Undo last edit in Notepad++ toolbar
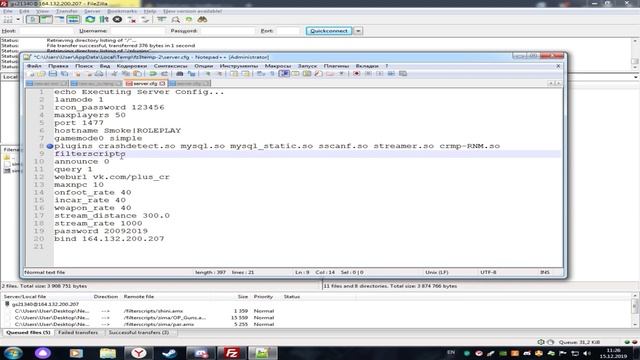Screen dimensions: 640x360 (x=153, y=74)
